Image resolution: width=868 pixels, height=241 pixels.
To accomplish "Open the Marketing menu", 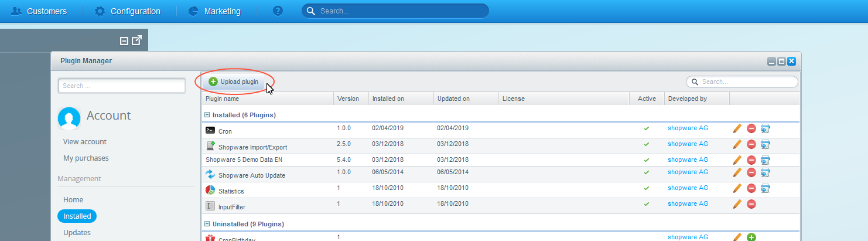I will click(214, 11).
